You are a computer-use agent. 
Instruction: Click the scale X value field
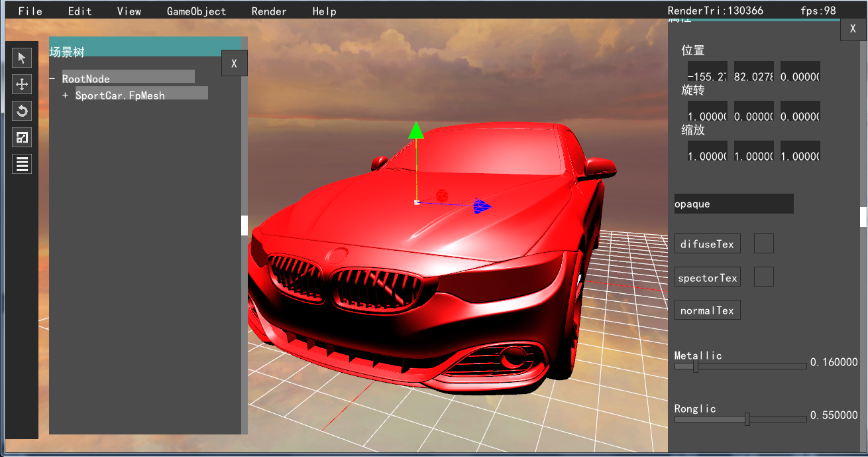(x=707, y=151)
